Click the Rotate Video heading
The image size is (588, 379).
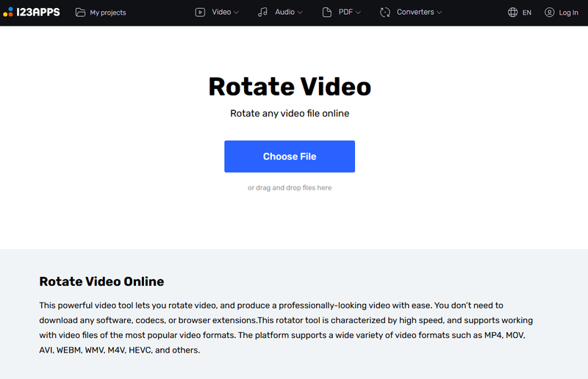pyautogui.click(x=290, y=87)
